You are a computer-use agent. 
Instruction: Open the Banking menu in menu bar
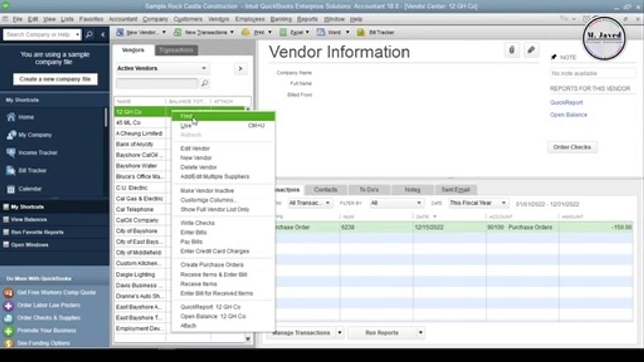pyautogui.click(x=280, y=19)
